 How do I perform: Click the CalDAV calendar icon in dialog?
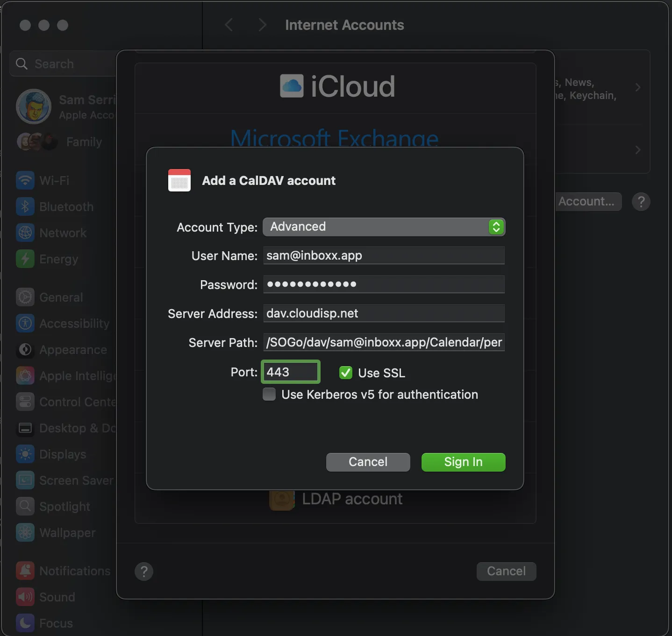pyautogui.click(x=179, y=180)
